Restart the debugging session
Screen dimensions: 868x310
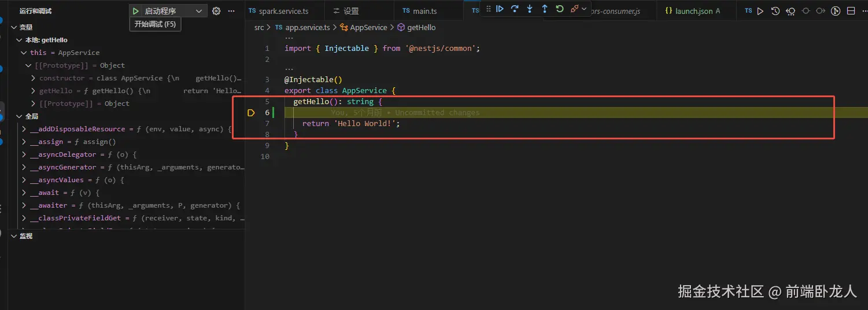(x=559, y=9)
